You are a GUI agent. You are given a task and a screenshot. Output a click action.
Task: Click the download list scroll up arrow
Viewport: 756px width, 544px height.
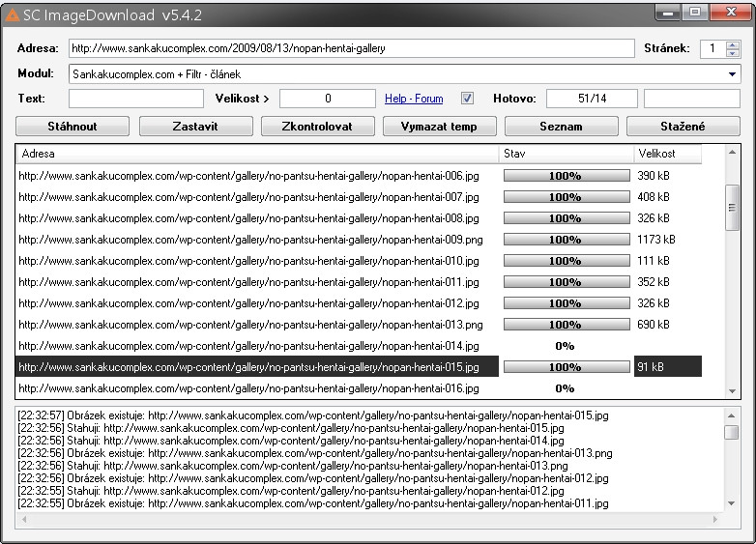pos(732,153)
